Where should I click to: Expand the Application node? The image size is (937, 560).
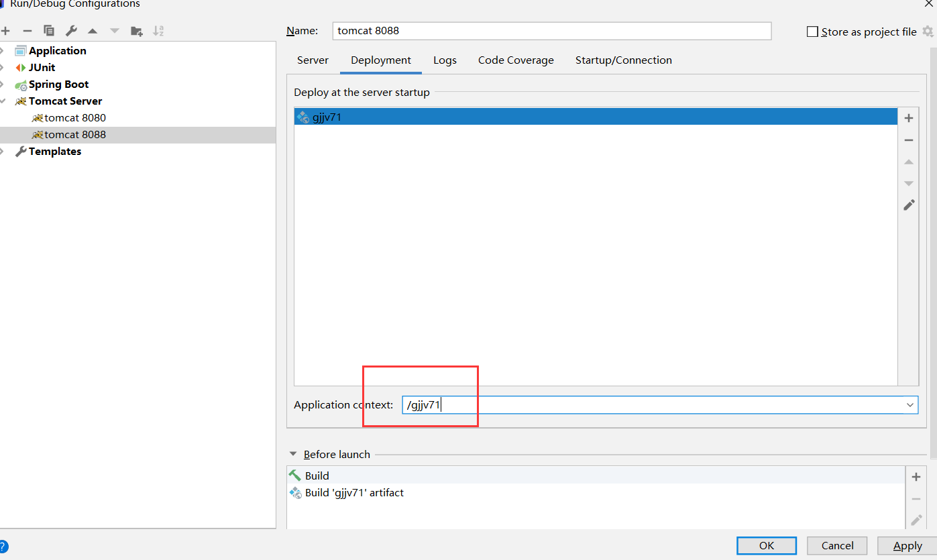coord(3,51)
